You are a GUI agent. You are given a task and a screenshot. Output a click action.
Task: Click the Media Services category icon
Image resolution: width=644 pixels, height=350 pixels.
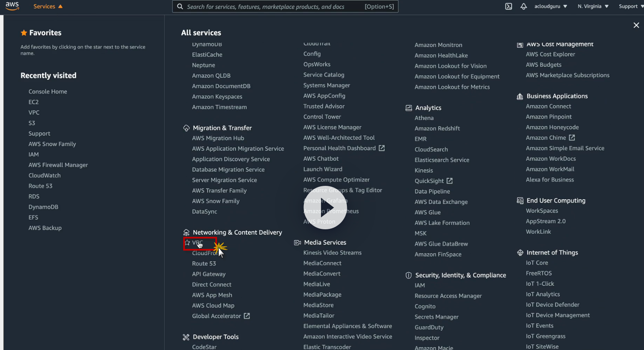pos(298,243)
